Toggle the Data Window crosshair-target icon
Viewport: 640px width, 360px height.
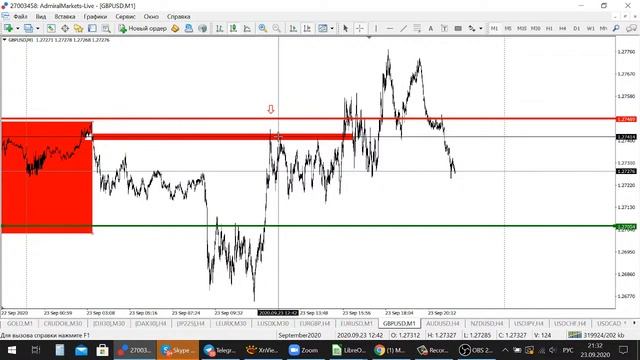pos(65,28)
